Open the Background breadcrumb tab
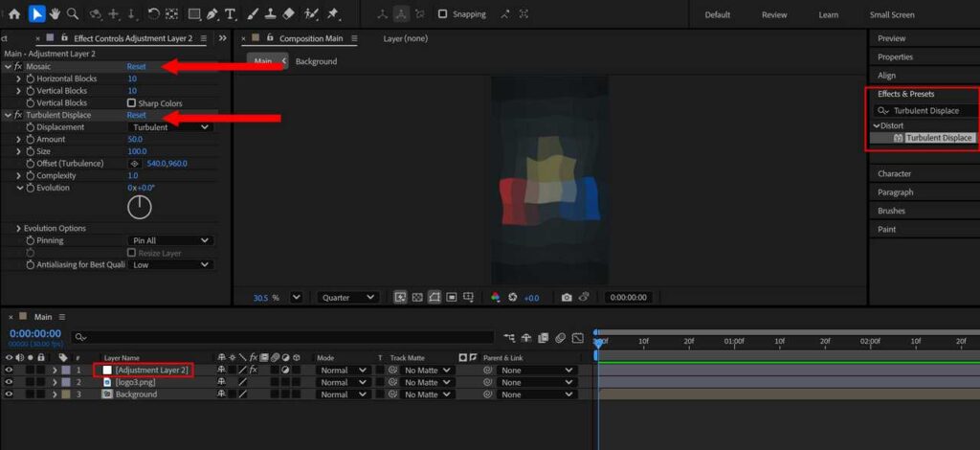 316,61
